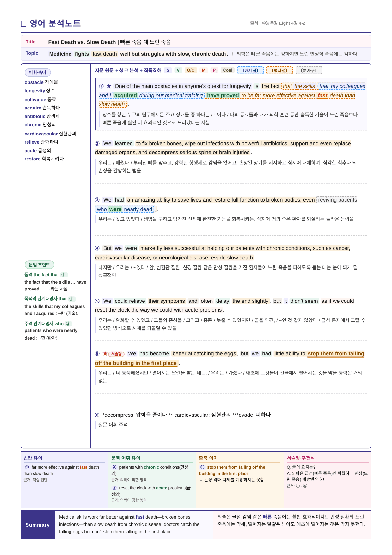Click the square glyph before 영어 분석노트 heading
Screen dimensions: 392x555
coord(23,23)
